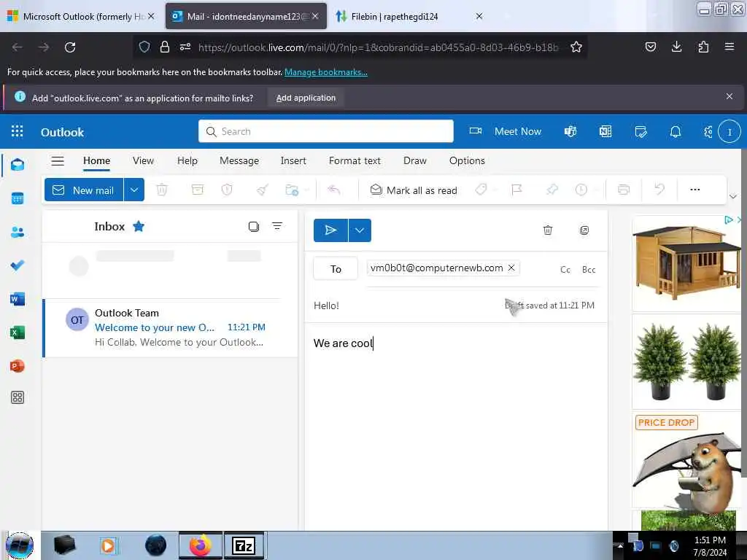Open the account profile avatar
The height and width of the screenshot is (560, 747).
(729, 131)
